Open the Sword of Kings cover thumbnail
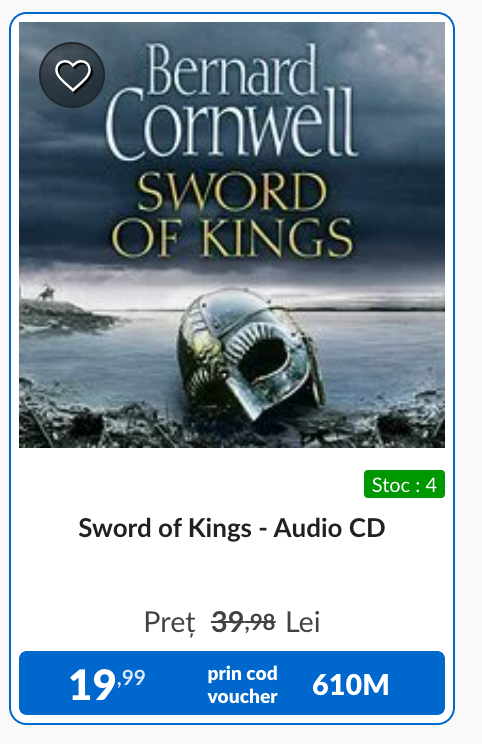482x744 pixels. click(x=232, y=234)
